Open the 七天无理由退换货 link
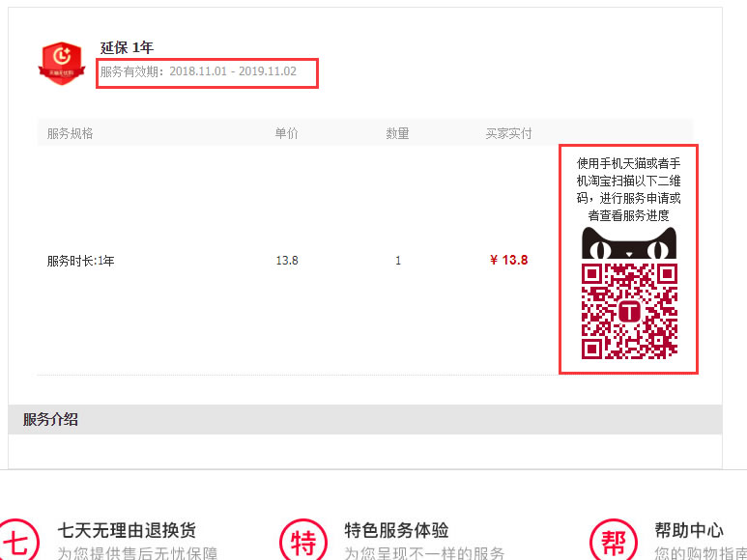The height and width of the screenshot is (560, 747). (127, 530)
